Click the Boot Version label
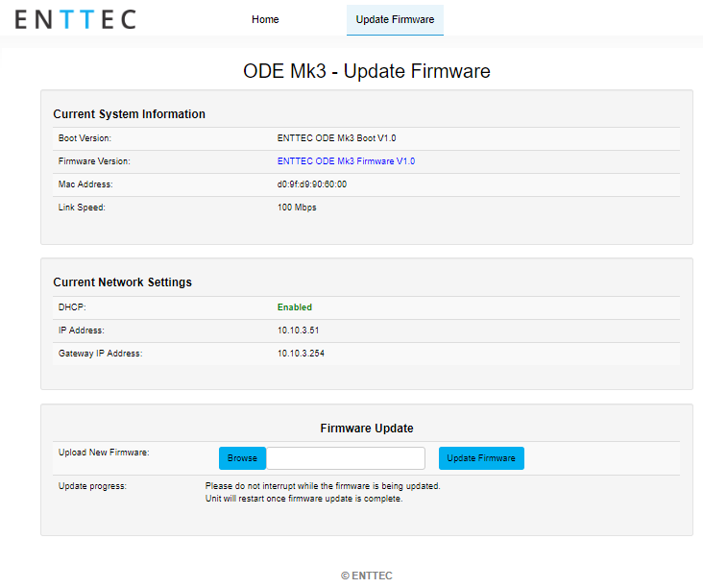Viewport: 703px width, 588px height. pos(85,138)
